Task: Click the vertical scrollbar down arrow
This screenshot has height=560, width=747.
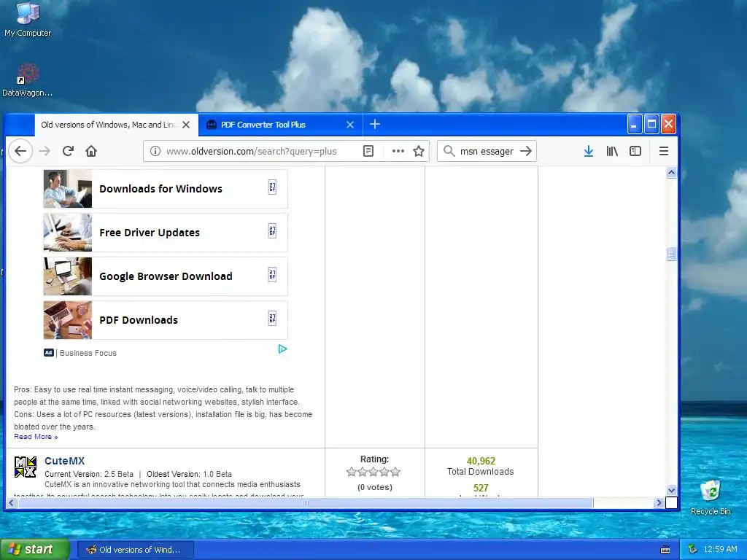Action: pyautogui.click(x=671, y=490)
